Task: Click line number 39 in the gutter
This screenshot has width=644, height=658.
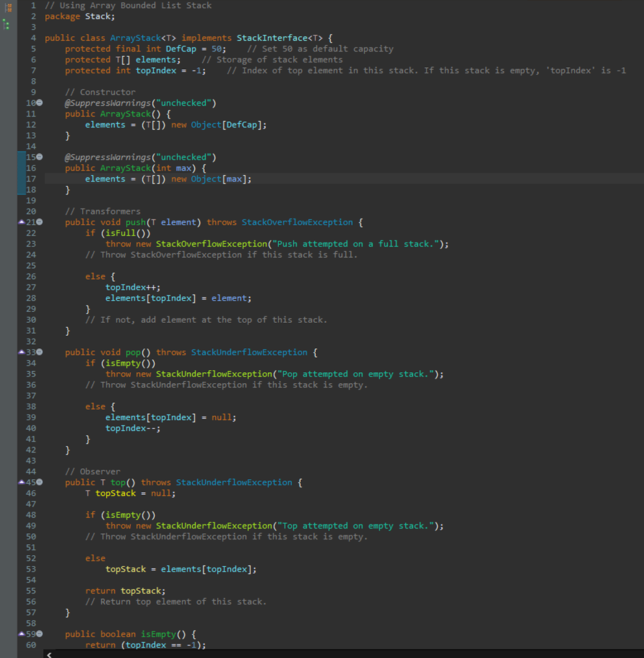Action: 32,417
